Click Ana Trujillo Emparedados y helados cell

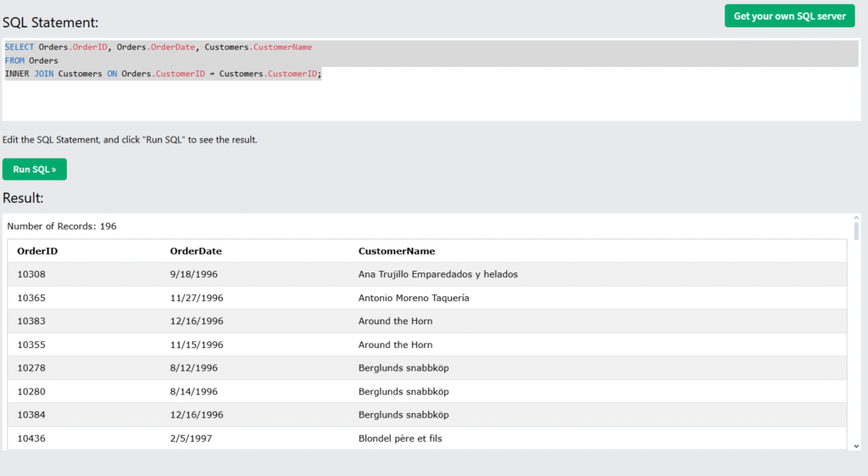(x=437, y=274)
